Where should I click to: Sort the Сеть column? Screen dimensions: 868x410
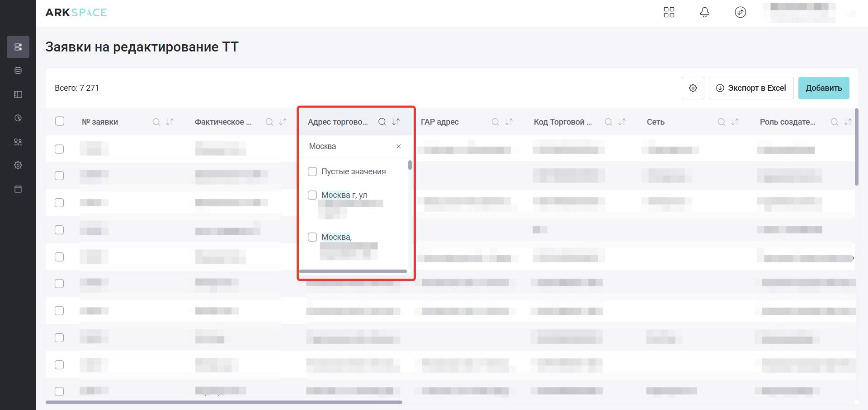pyautogui.click(x=735, y=122)
